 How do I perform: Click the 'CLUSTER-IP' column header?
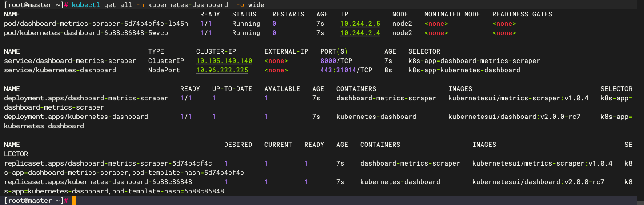tap(216, 51)
